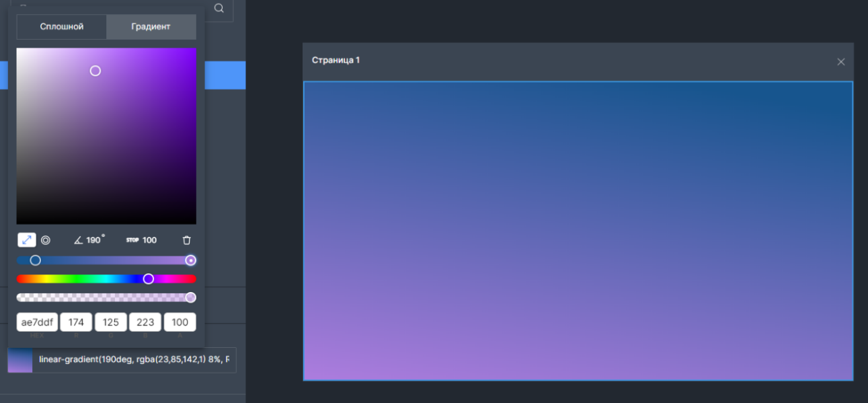The width and height of the screenshot is (868, 403).
Task: Click the opacity slider handle
Action: click(191, 297)
